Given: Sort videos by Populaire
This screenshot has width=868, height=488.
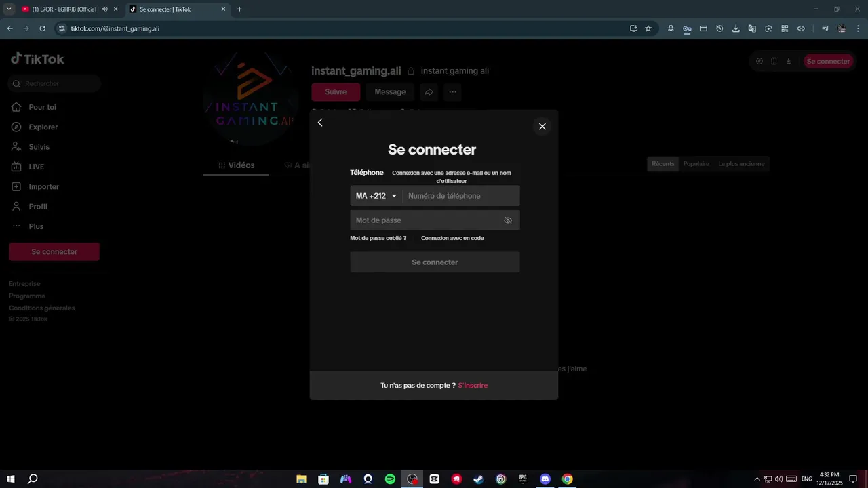Looking at the screenshot, I should (x=696, y=164).
